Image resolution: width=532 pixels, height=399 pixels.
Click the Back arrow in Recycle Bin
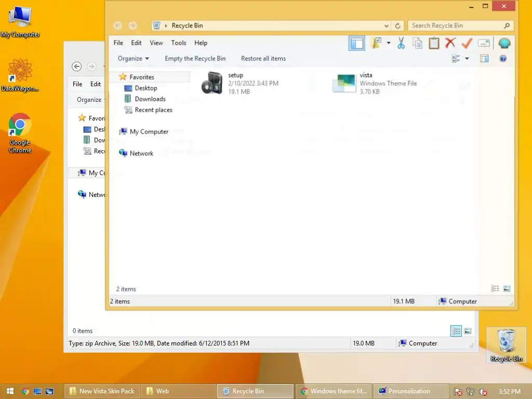(118, 25)
